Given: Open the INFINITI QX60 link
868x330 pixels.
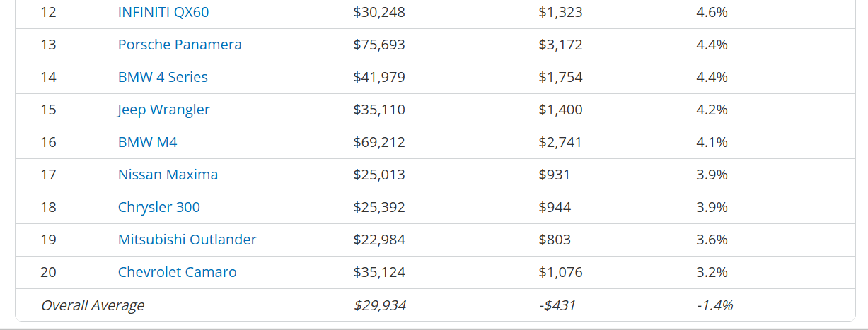Looking at the screenshot, I should [x=163, y=12].
